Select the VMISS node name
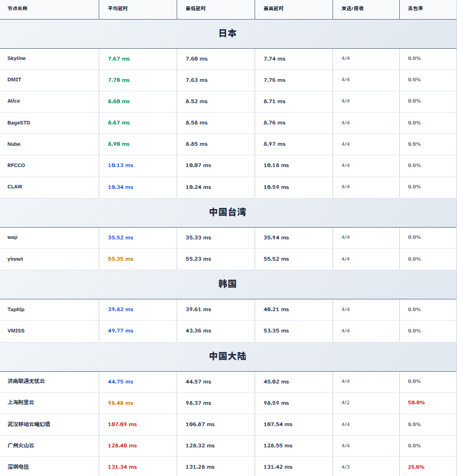This screenshot has height=476, width=457. 16,331
